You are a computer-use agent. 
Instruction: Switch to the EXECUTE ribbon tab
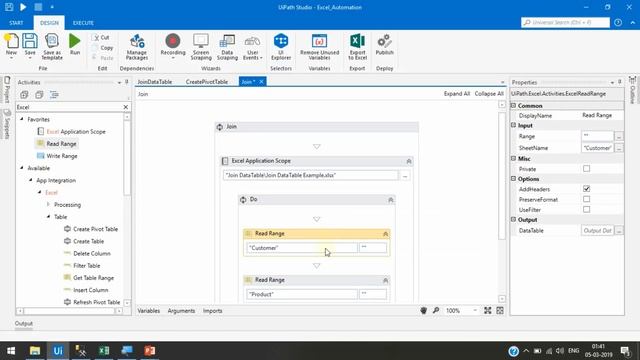tap(83, 23)
